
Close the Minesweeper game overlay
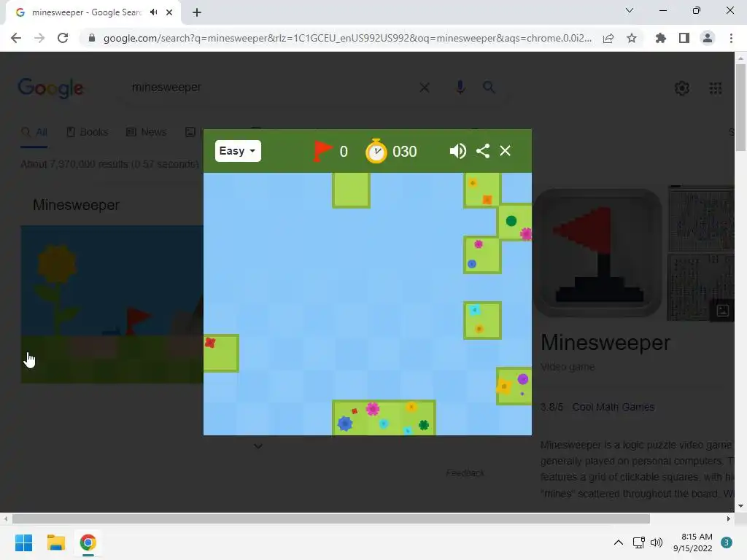pos(505,151)
